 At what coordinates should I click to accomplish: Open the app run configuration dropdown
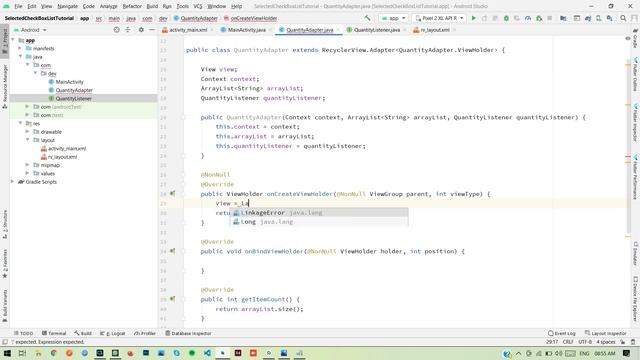(x=393, y=18)
